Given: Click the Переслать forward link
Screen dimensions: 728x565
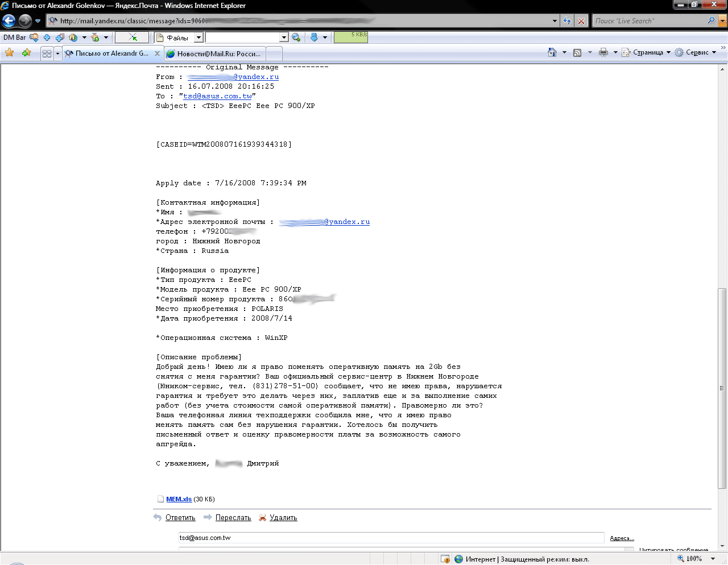Looking at the screenshot, I should coord(233,518).
